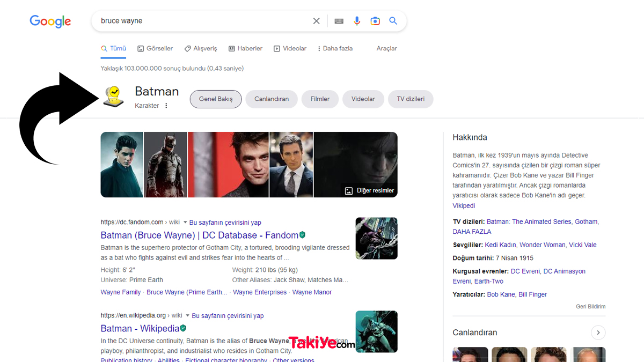Viewport: 644px width, 362px height.
Task: Open the Gotham TV series link
Action: tap(587, 221)
